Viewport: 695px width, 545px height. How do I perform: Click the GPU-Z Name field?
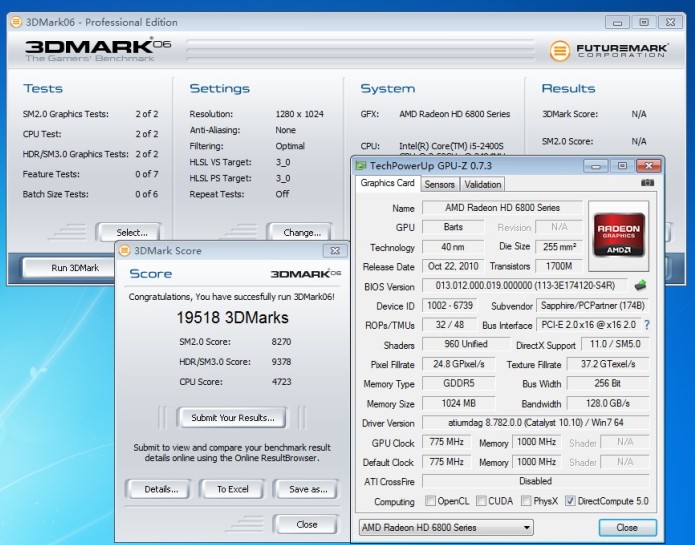tap(502, 207)
